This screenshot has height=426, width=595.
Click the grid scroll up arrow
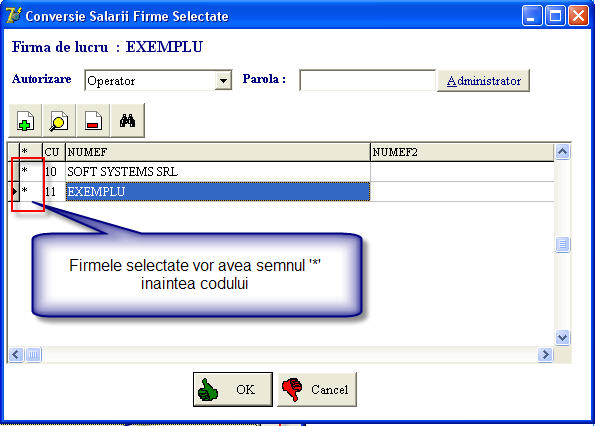coord(562,152)
